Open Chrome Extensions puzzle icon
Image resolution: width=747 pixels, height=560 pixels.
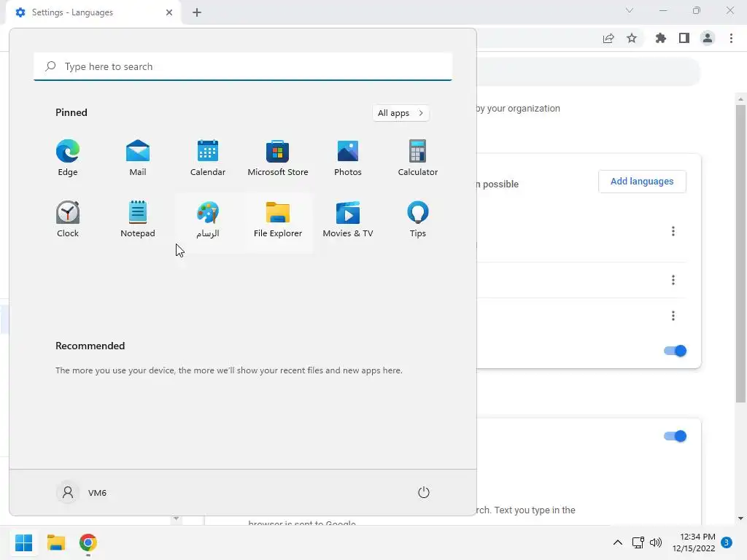coord(661,38)
